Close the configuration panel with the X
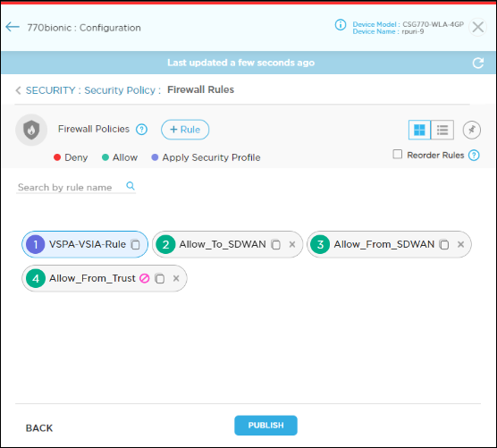 tap(477, 27)
